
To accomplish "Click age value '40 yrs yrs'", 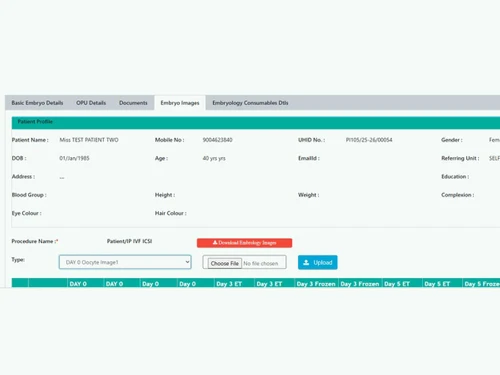I will pyautogui.click(x=214, y=158).
